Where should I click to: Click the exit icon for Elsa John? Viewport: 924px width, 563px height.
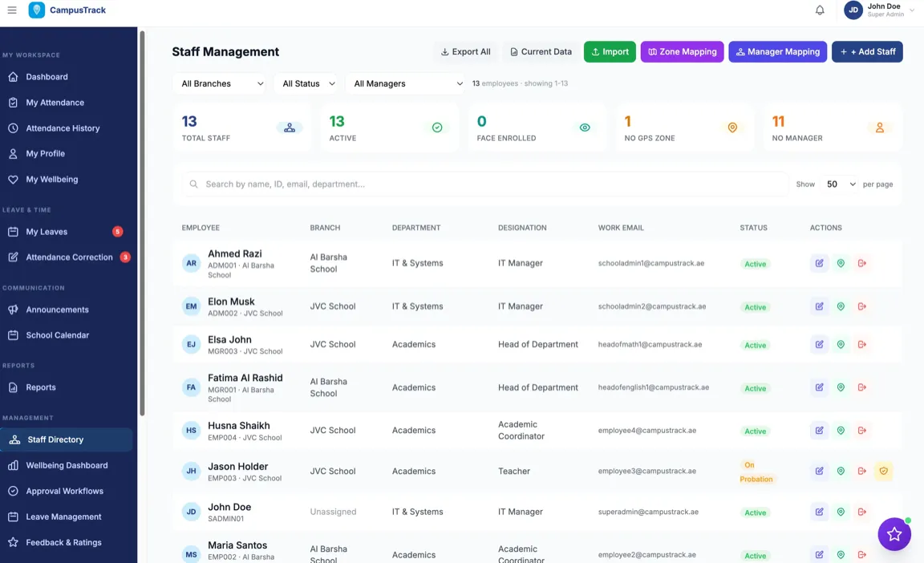pyautogui.click(x=862, y=345)
